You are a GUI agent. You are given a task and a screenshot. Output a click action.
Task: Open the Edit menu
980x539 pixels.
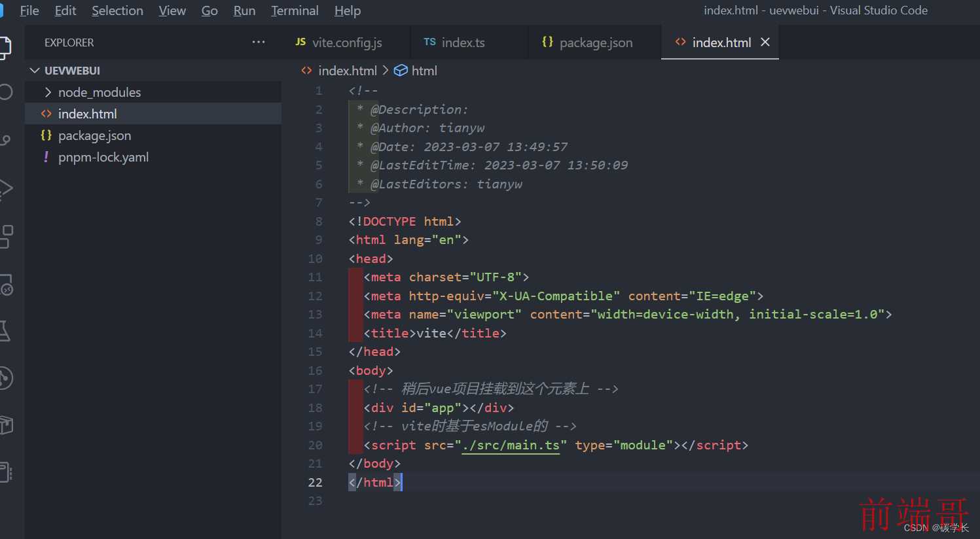click(x=65, y=10)
